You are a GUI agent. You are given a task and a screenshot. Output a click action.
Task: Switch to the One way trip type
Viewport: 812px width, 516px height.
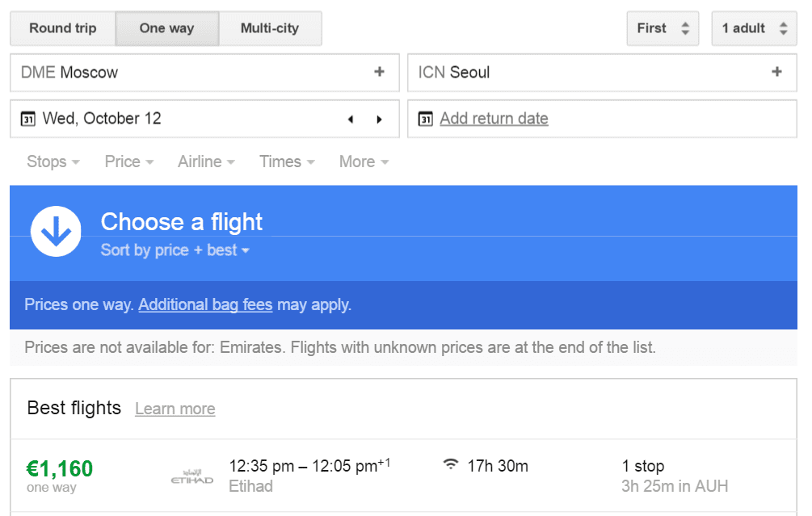166,28
